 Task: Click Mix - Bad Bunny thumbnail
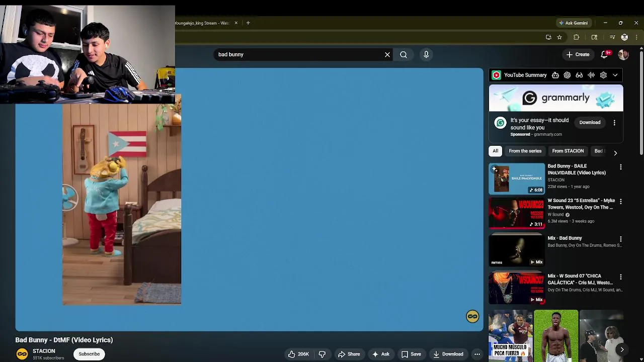tap(517, 250)
